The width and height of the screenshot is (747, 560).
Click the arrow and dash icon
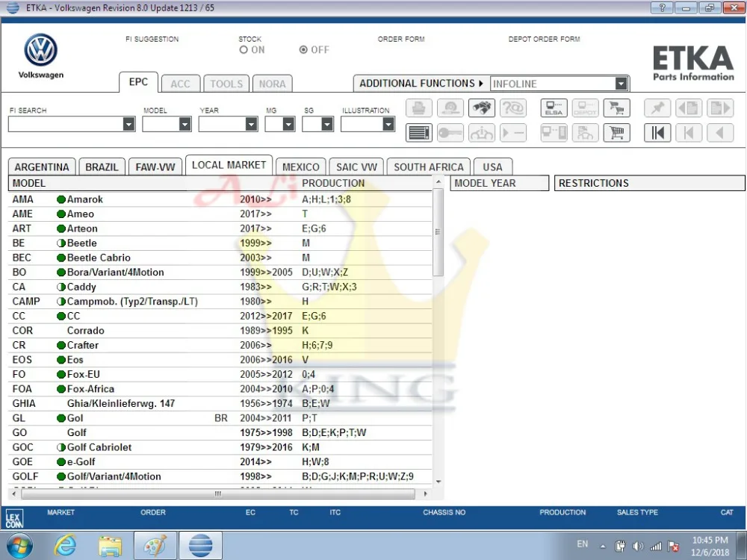pos(513,133)
